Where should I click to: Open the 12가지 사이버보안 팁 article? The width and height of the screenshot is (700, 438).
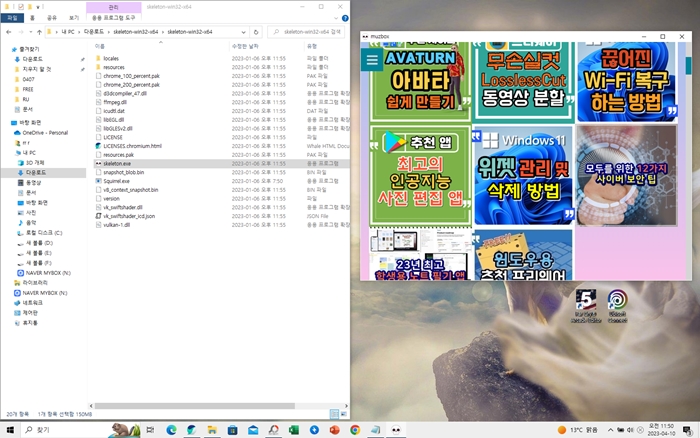627,175
